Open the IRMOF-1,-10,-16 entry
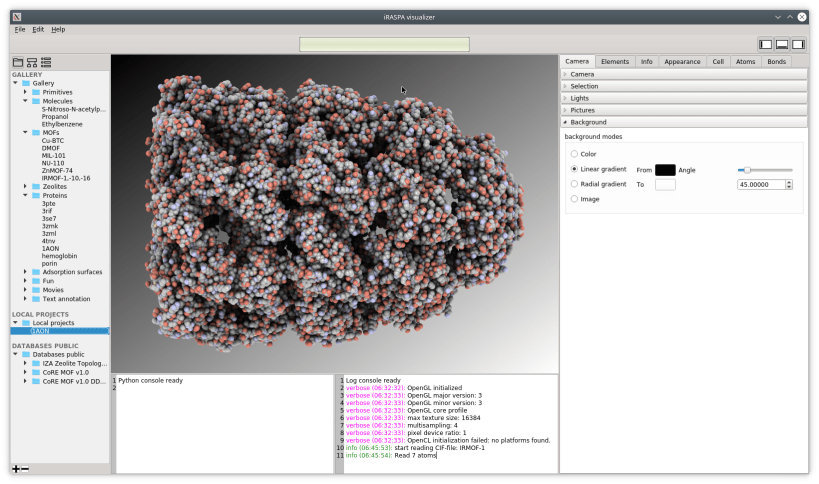Image resolution: width=819 pixels, height=484 pixels. click(66, 178)
